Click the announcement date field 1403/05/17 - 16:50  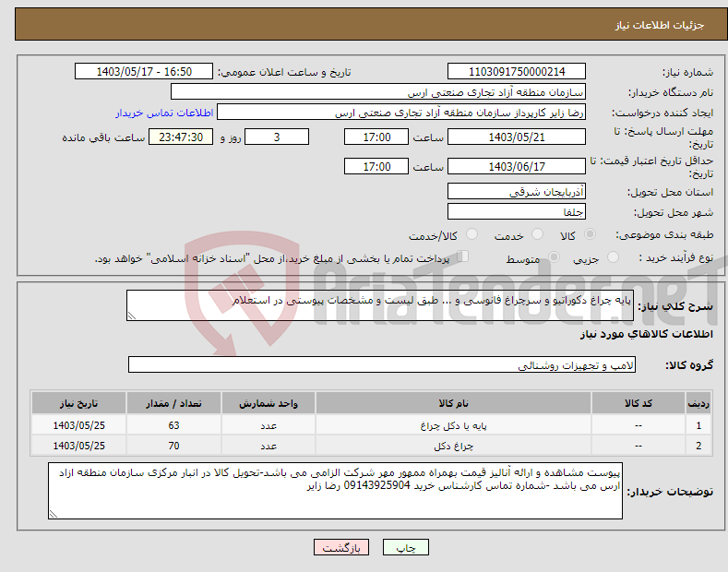(x=144, y=72)
